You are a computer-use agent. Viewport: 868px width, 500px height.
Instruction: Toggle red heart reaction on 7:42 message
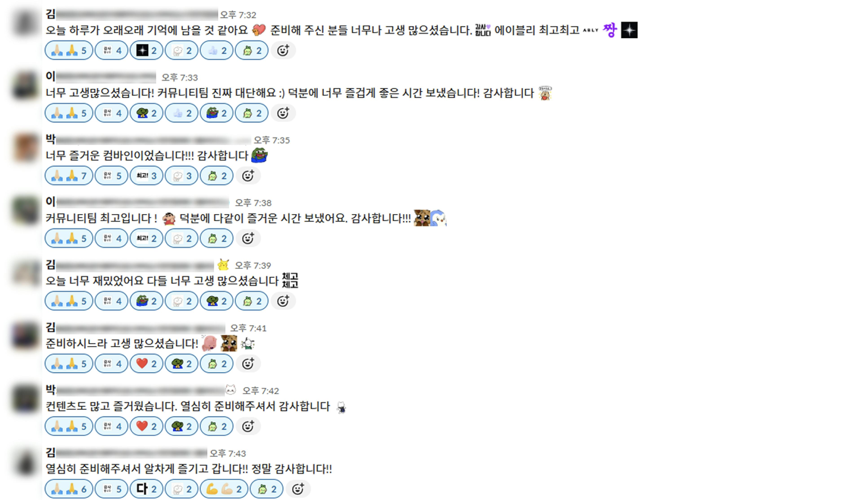pyautogui.click(x=146, y=426)
